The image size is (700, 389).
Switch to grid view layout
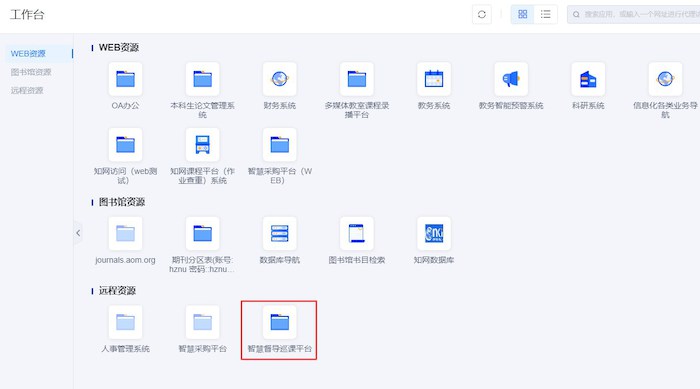(x=522, y=14)
